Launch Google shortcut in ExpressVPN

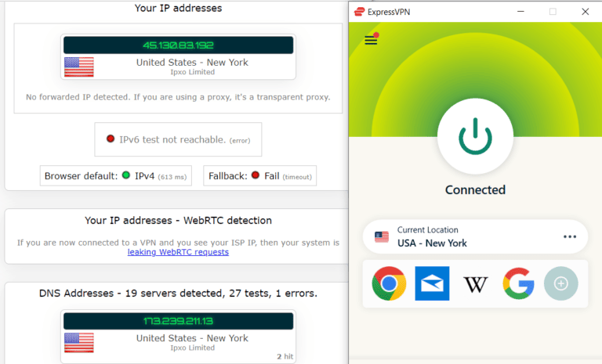coord(518,283)
